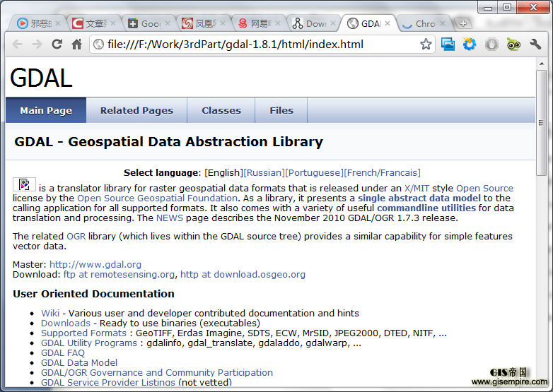The height and width of the screenshot is (392, 553).
Task: Go back using the browser back arrow
Action: pos(17,44)
